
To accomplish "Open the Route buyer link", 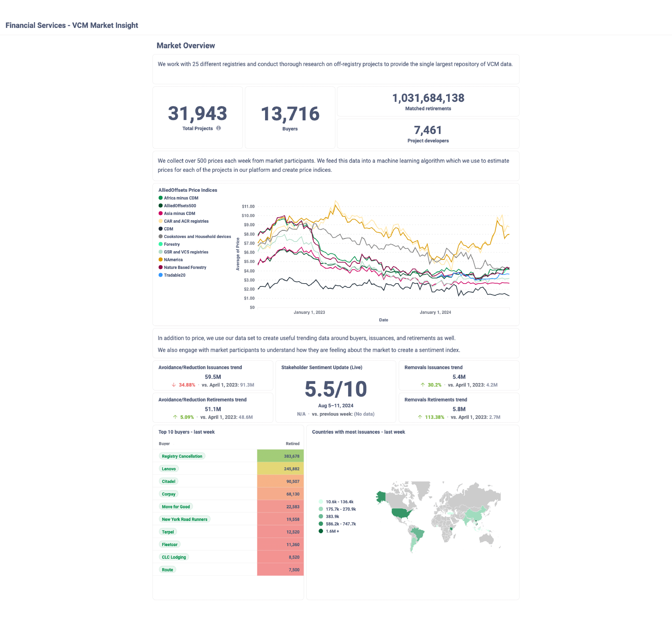I will (x=167, y=570).
